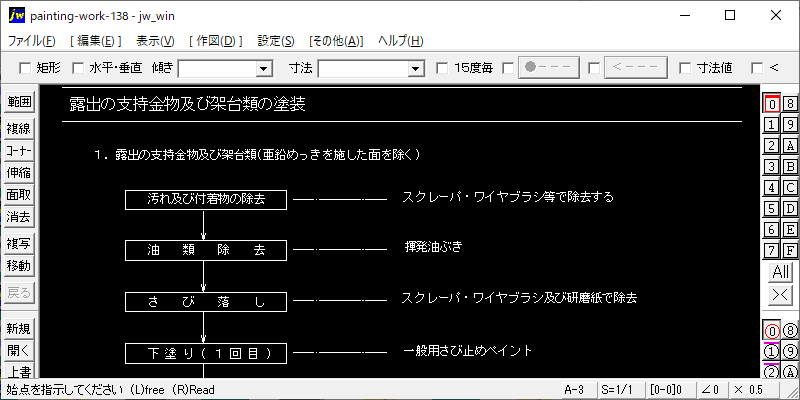
Task: Select layer group circle 8
Action: (790, 331)
